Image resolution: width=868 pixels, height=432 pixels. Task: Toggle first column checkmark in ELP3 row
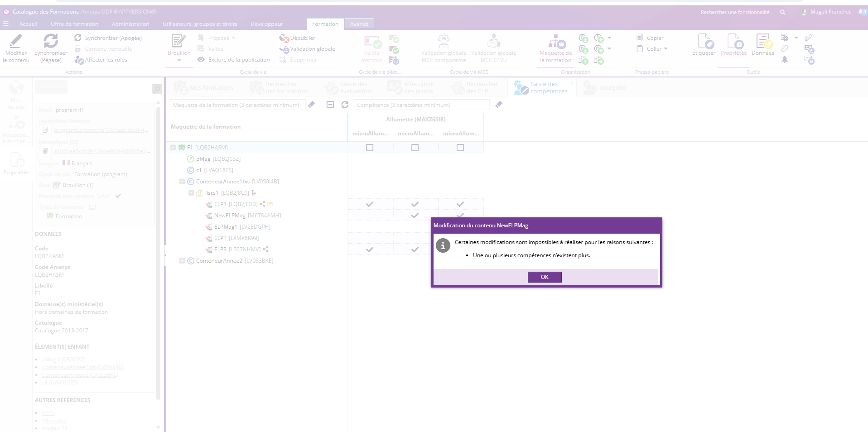[370, 250]
